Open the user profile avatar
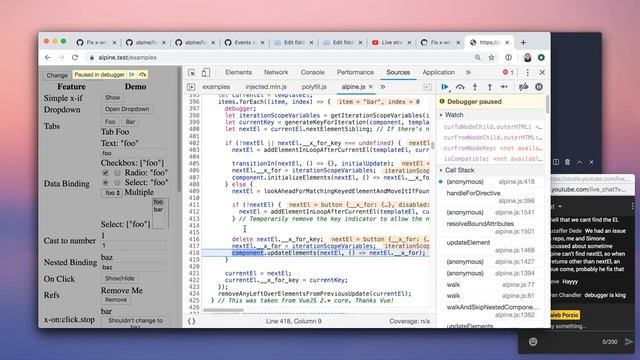This screenshot has height=360, width=640. point(527,58)
